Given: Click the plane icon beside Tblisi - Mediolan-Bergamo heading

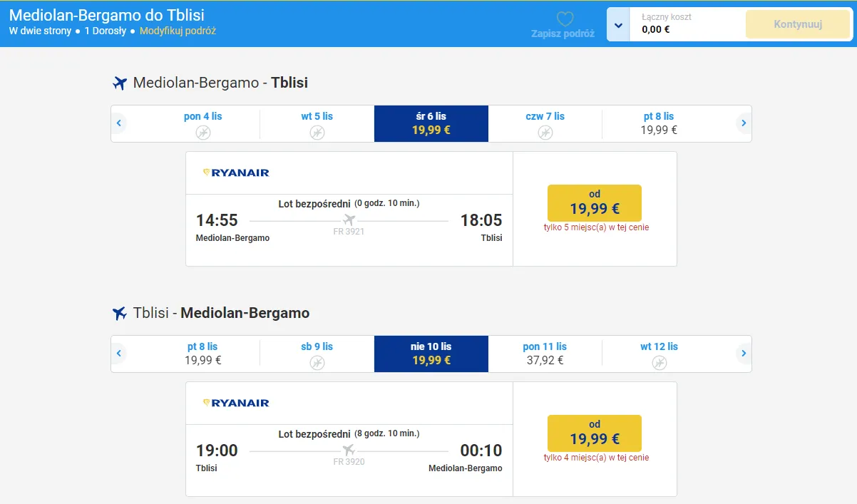Looking at the screenshot, I should 120,313.
